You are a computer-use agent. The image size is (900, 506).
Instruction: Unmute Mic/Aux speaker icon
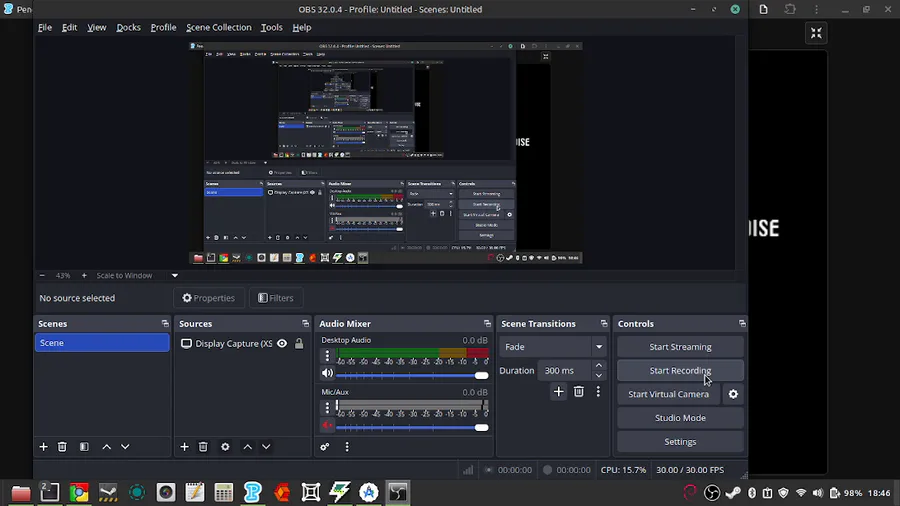[x=327, y=426]
